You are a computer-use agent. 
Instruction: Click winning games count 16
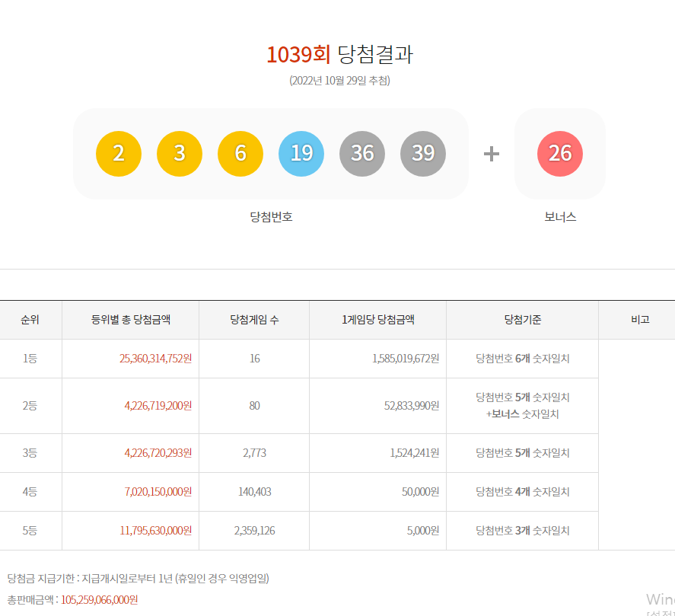[x=254, y=359]
